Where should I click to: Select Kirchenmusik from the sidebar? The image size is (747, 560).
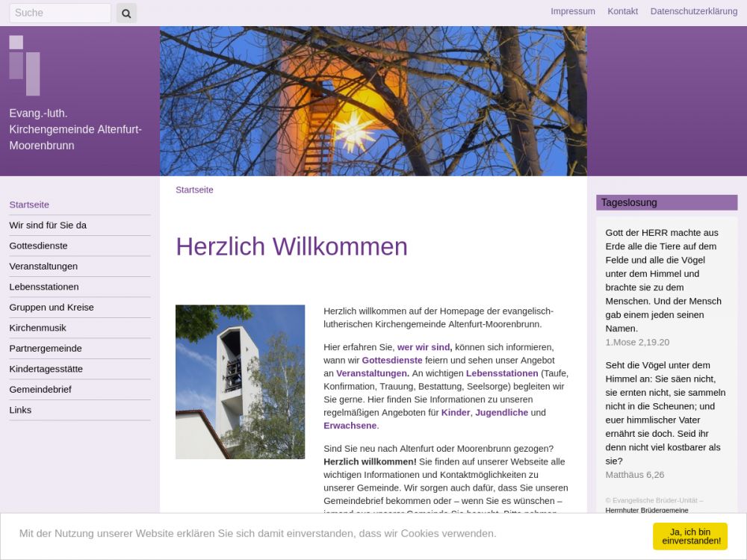tap(37, 328)
